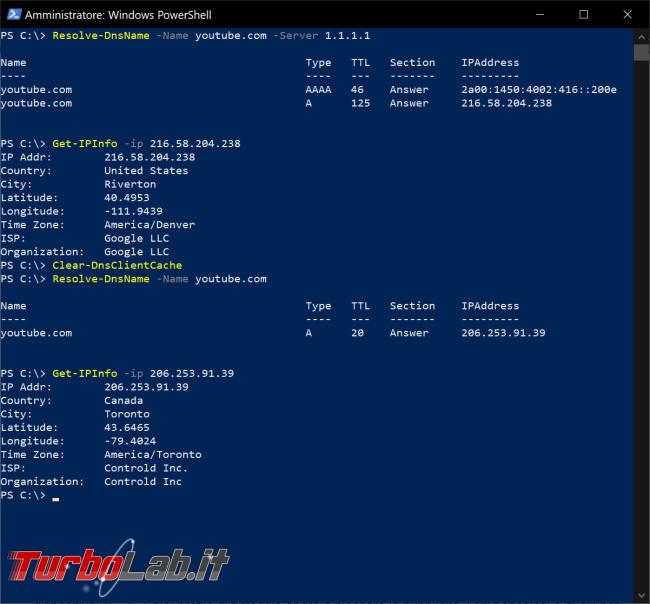The image size is (650, 604).
Task: Click the scrollbar down arrow
Action: pyautogui.click(x=641, y=596)
